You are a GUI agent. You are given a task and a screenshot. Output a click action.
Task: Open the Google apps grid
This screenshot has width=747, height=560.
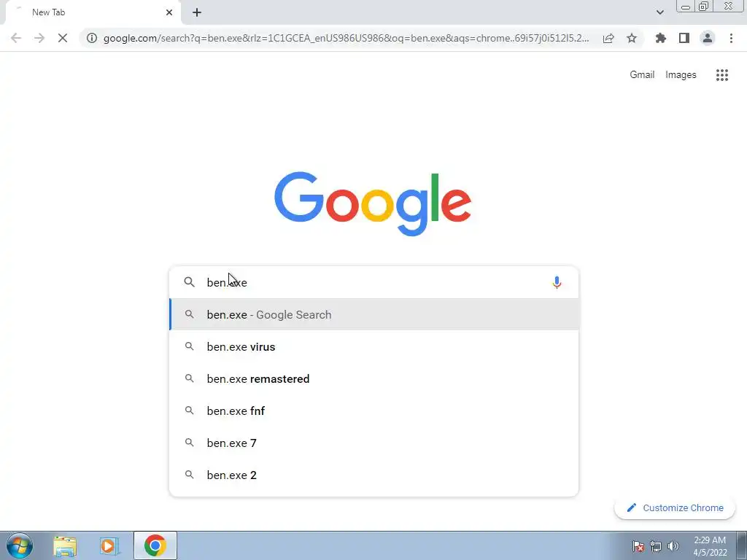[x=721, y=75]
